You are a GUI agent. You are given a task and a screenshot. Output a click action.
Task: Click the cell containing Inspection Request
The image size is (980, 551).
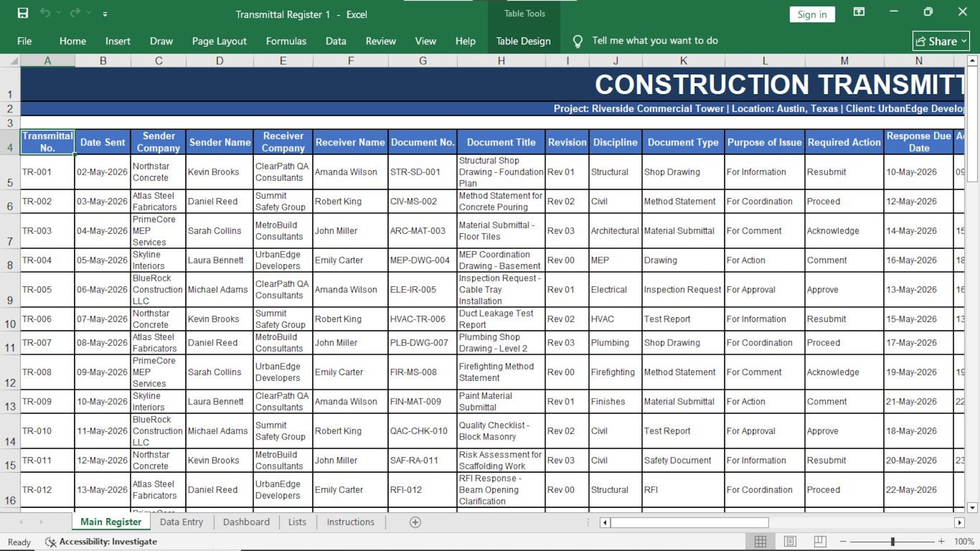[683, 289]
